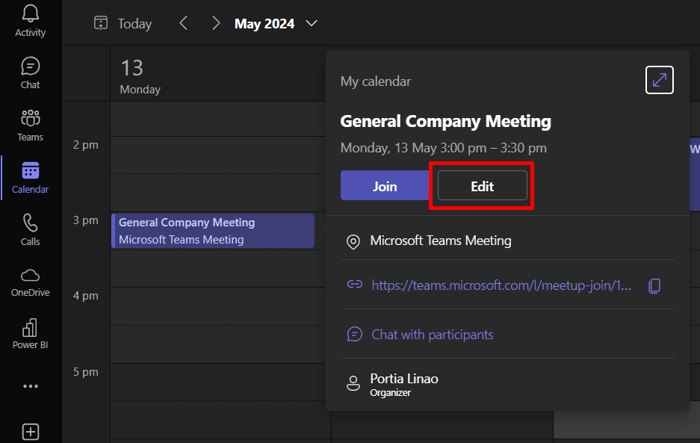Expand meeting details with the pop-out icon
700x443 pixels.
pos(659,80)
